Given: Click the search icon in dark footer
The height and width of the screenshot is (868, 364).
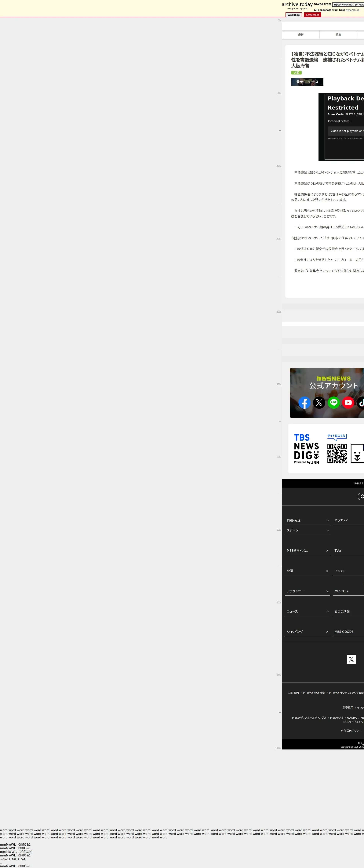Looking at the screenshot, I should [x=361, y=496].
